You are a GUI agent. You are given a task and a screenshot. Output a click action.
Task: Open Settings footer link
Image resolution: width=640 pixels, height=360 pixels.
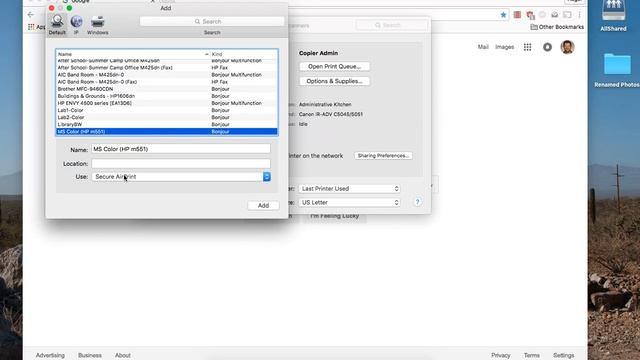564,355
